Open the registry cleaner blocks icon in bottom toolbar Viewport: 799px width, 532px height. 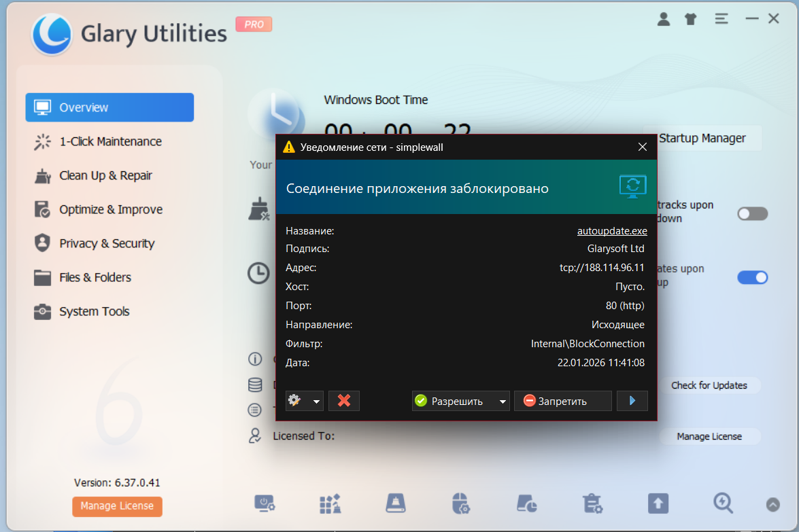(x=330, y=503)
